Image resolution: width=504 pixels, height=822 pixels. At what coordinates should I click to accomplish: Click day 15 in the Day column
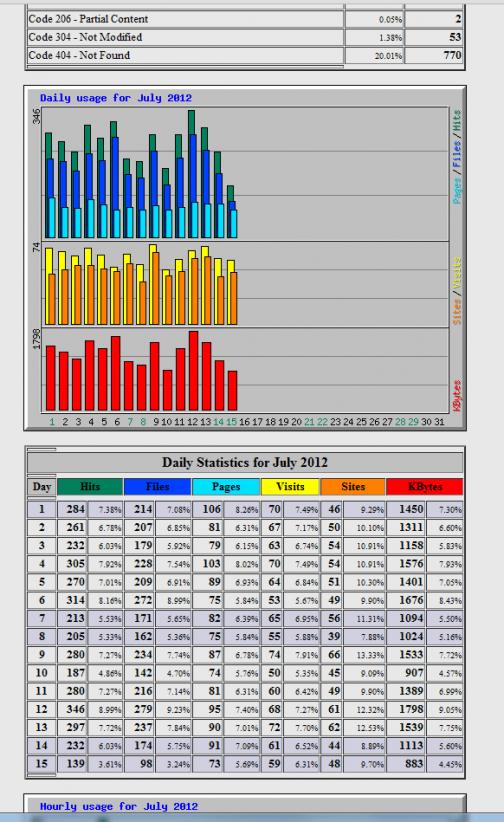click(42, 764)
